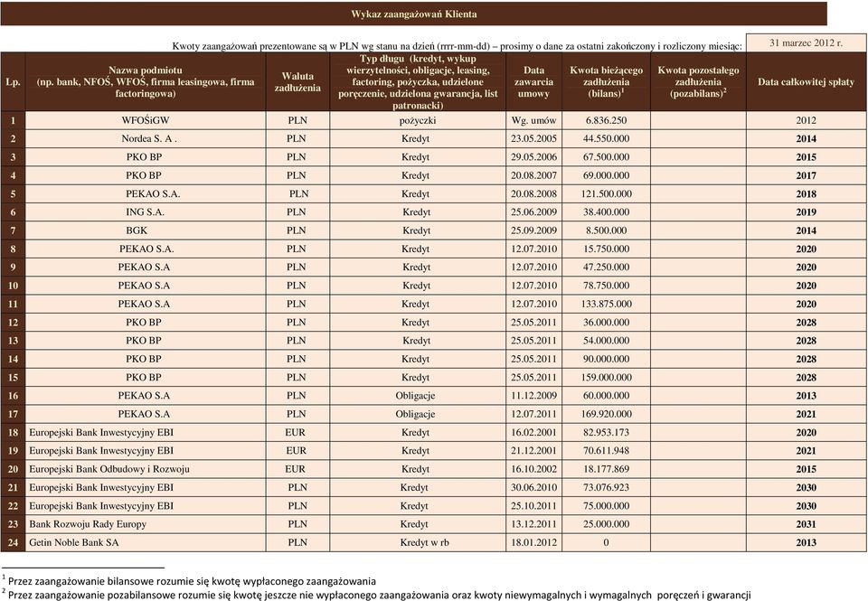The image size is (868, 601).
Task: Select 'Bank Rozwoju Rady Europy'
Action: click(x=88, y=523)
